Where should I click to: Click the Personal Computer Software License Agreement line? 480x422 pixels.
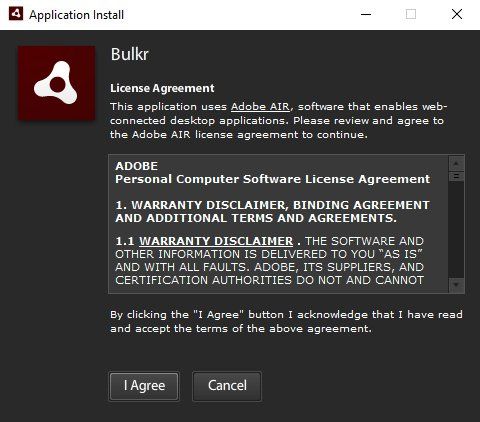tap(272, 179)
